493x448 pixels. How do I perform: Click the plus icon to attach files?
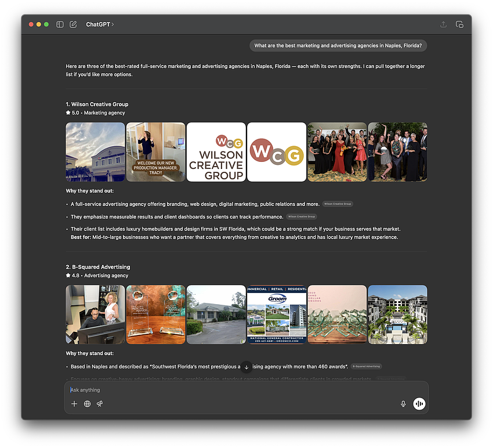point(74,403)
